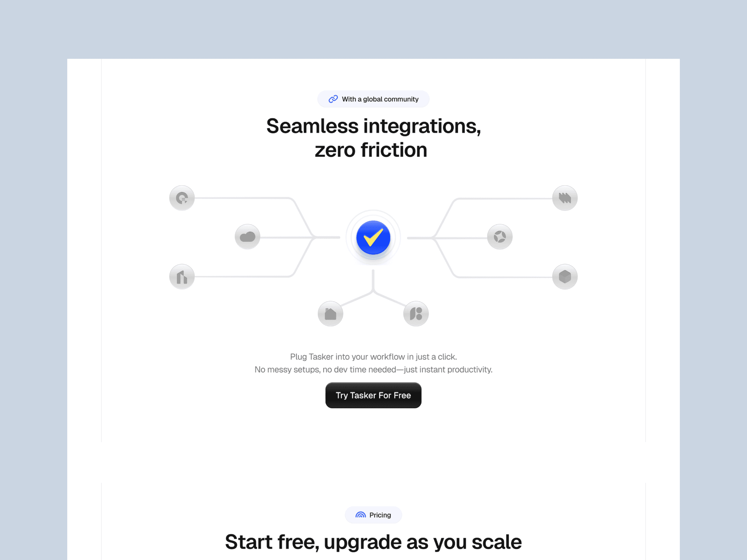
Task: Click the Plug Tasker into your workflow text
Action: pyautogui.click(x=373, y=357)
